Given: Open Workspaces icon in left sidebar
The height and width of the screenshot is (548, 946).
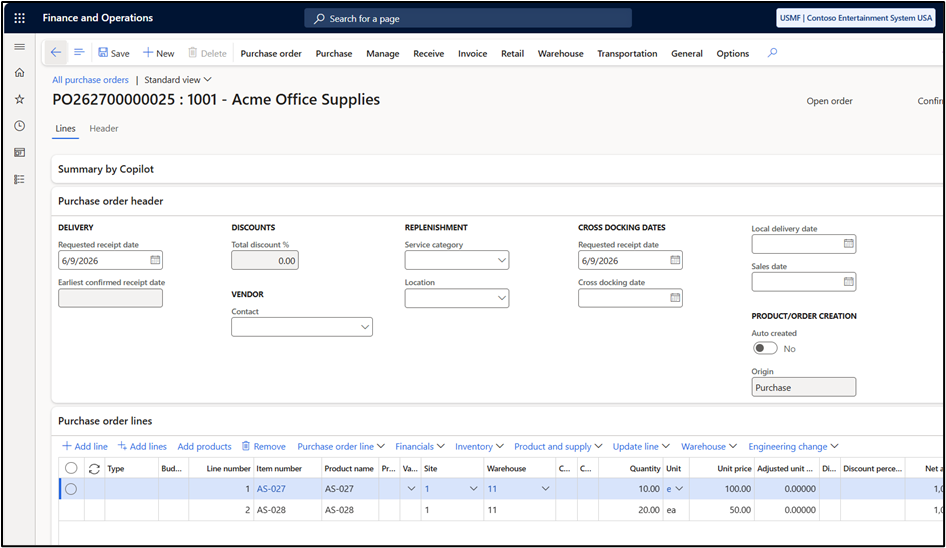Looking at the screenshot, I should tap(19, 152).
